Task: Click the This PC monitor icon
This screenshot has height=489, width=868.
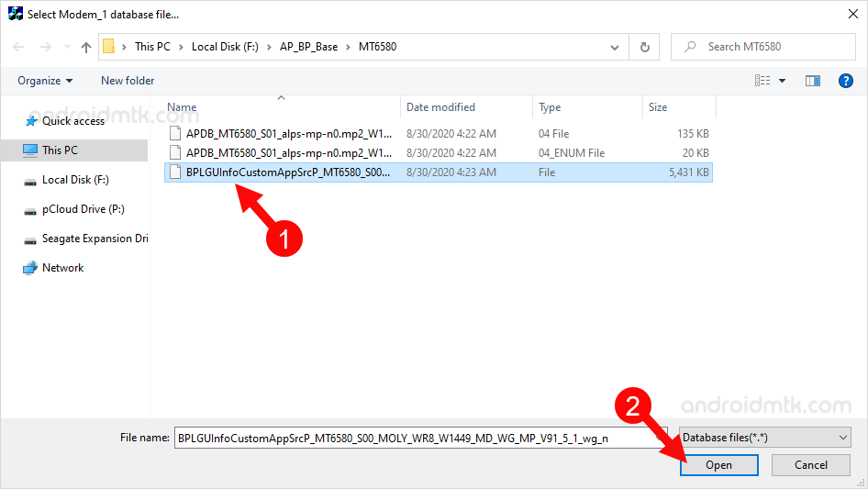Action: point(30,150)
